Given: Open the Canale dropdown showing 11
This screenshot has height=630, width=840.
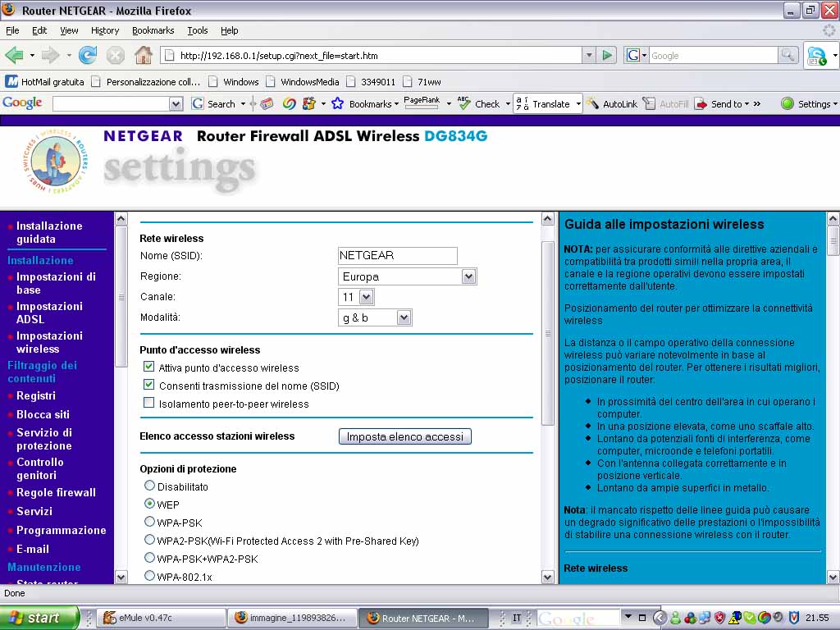Looking at the screenshot, I should 366,297.
